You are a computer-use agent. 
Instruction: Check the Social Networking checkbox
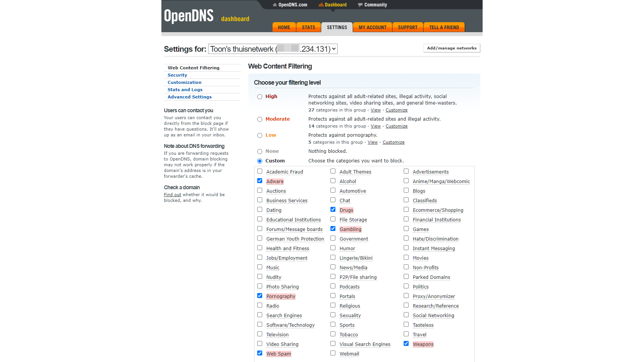click(406, 315)
